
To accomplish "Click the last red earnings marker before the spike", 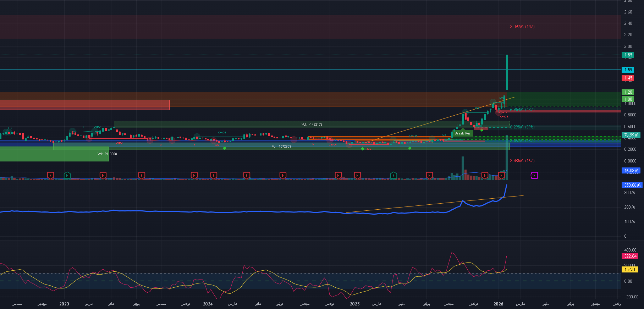I will 501,175.
